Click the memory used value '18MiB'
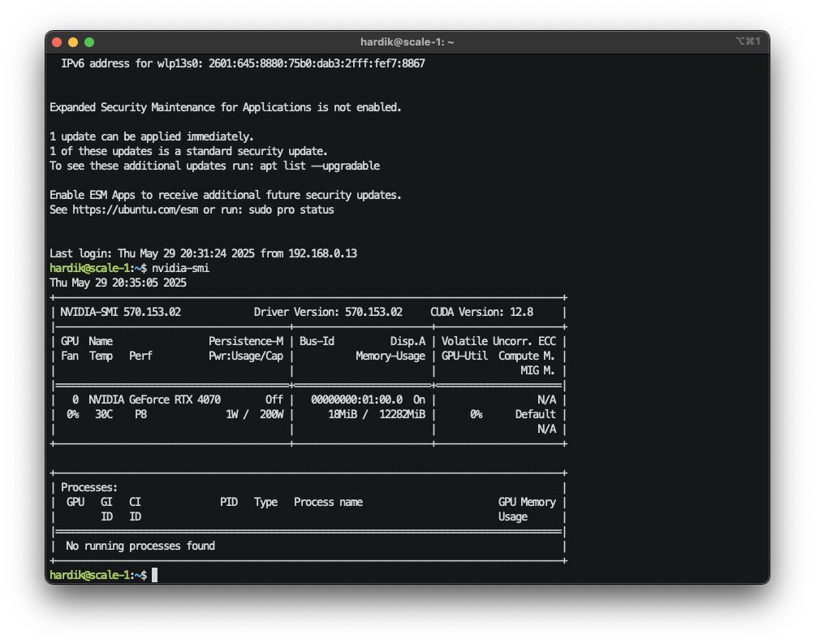Viewport: 815px width, 644px height. pos(343,414)
